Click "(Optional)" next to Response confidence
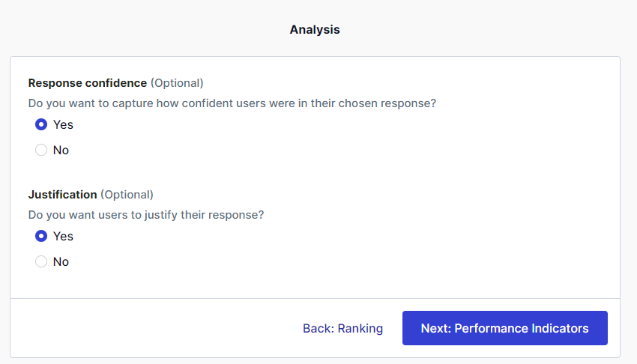This screenshot has width=637, height=364. coord(177,83)
